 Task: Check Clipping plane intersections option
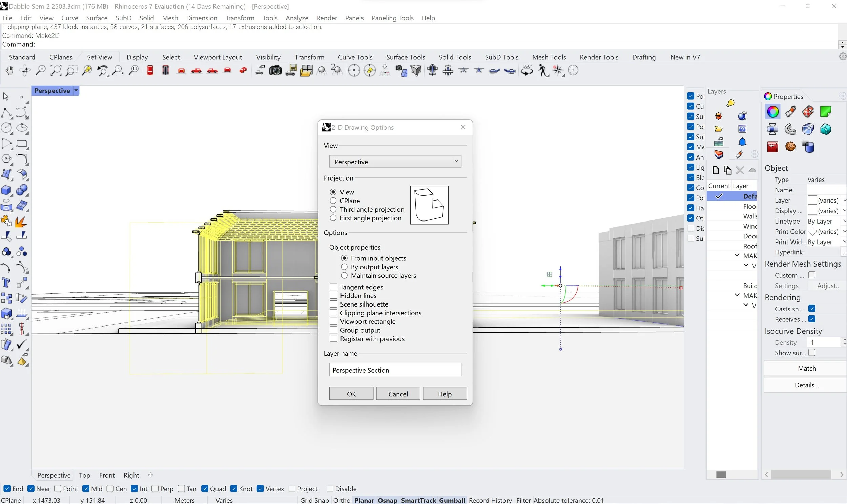coord(333,313)
